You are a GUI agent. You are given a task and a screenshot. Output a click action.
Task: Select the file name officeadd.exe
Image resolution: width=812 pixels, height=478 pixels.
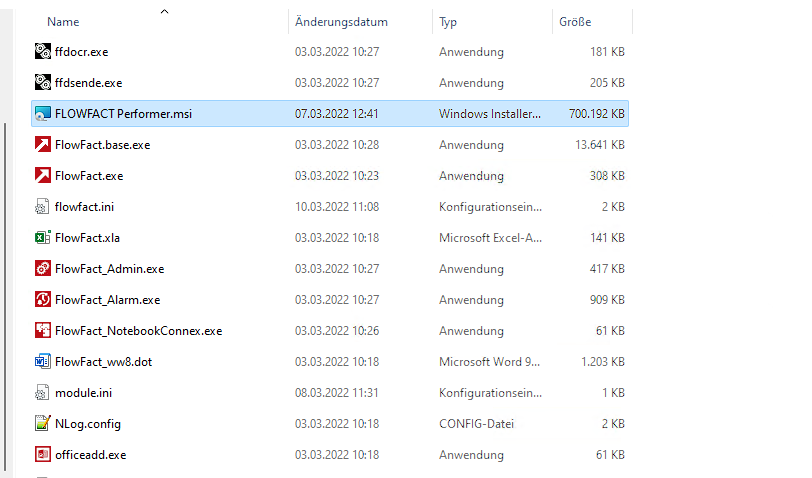91,455
